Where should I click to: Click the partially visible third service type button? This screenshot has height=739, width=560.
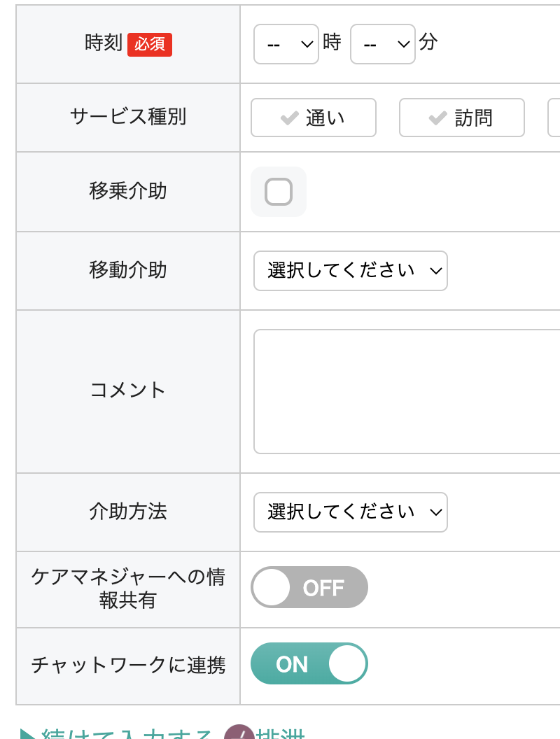click(554, 118)
